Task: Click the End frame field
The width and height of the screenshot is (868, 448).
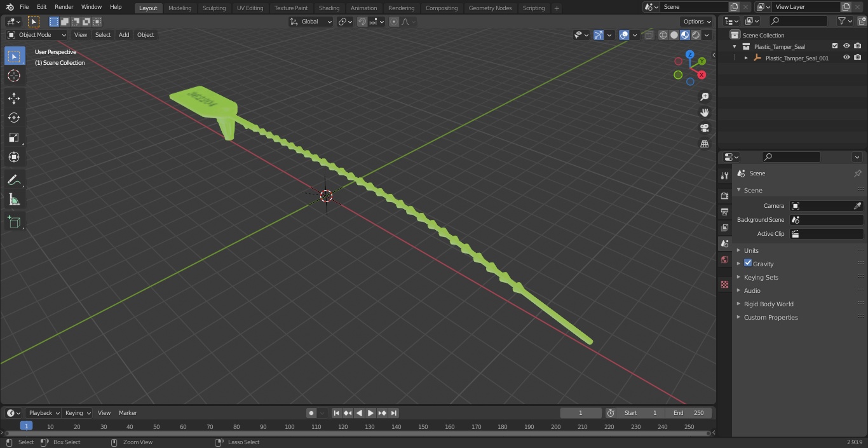Action: (689, 413)
